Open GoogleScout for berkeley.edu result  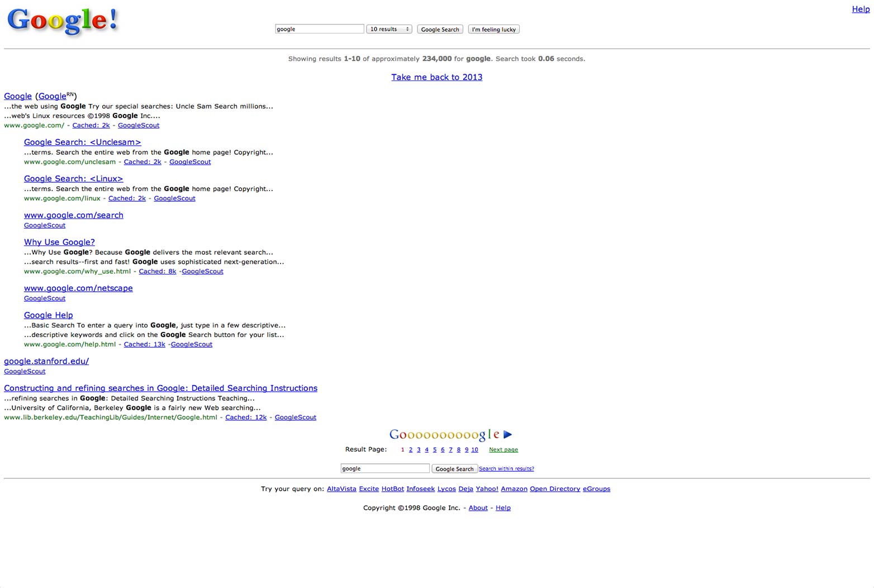[296, 417]
